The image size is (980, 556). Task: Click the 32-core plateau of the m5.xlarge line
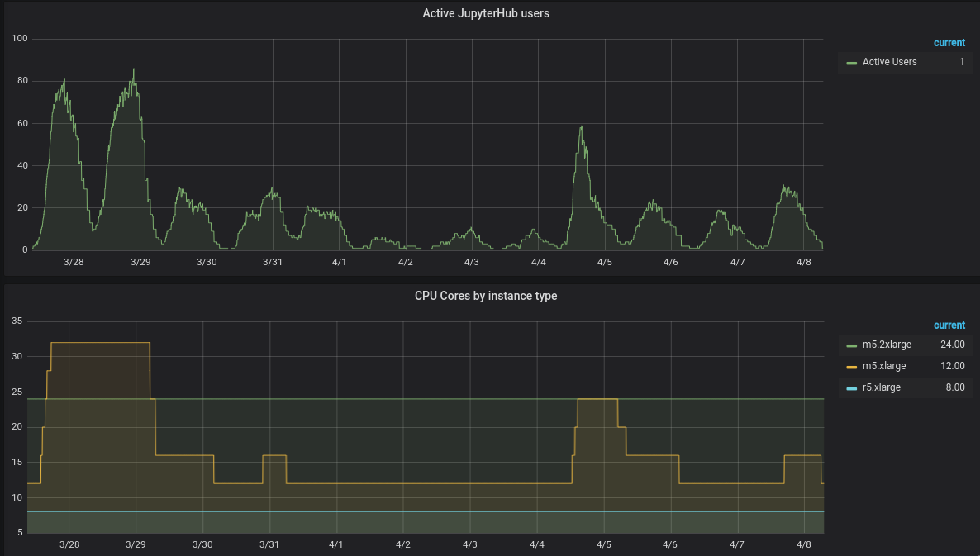pyautogui.click(x=100, y=342)
